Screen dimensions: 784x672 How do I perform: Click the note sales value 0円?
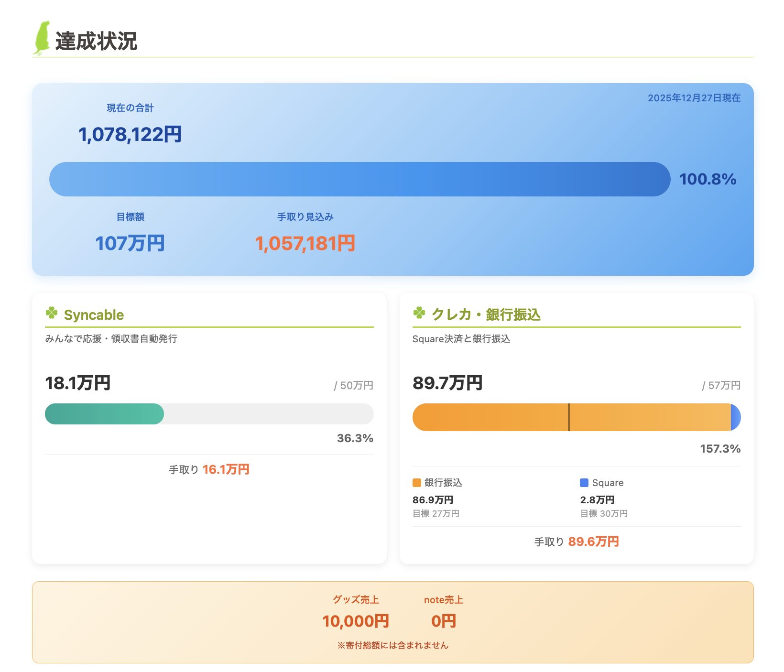click(x=444, y=621)
